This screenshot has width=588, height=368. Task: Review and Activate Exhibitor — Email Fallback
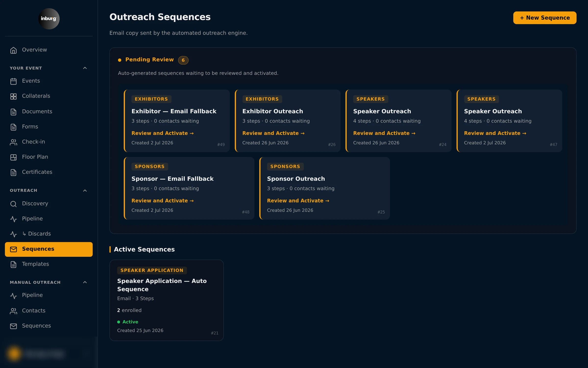coord(162,133)
